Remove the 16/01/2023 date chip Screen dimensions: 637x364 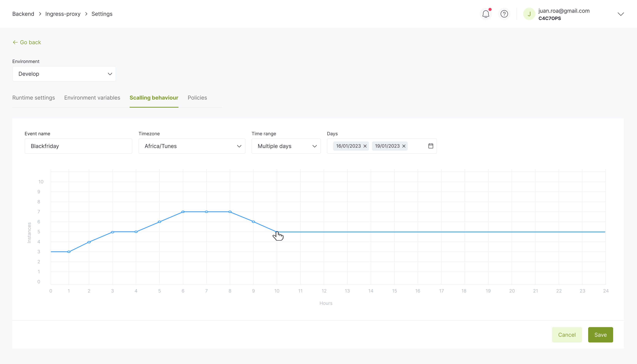tap(365, 146)
